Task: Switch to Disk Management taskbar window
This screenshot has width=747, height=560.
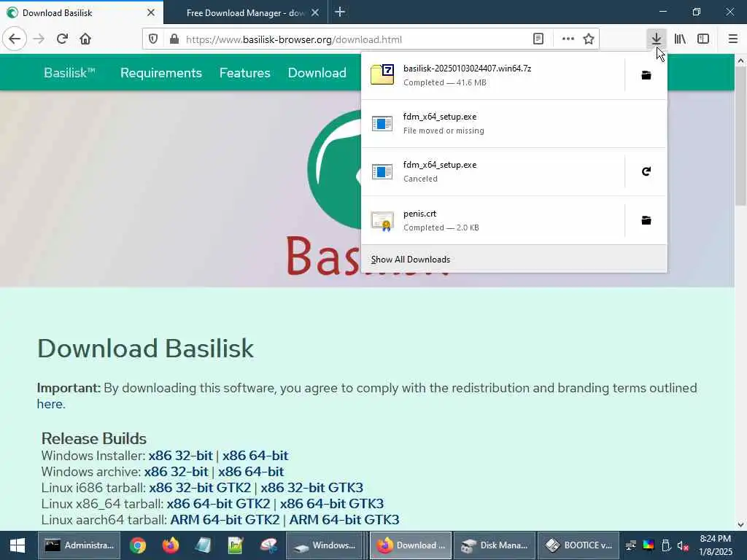Action: [495, 545]
